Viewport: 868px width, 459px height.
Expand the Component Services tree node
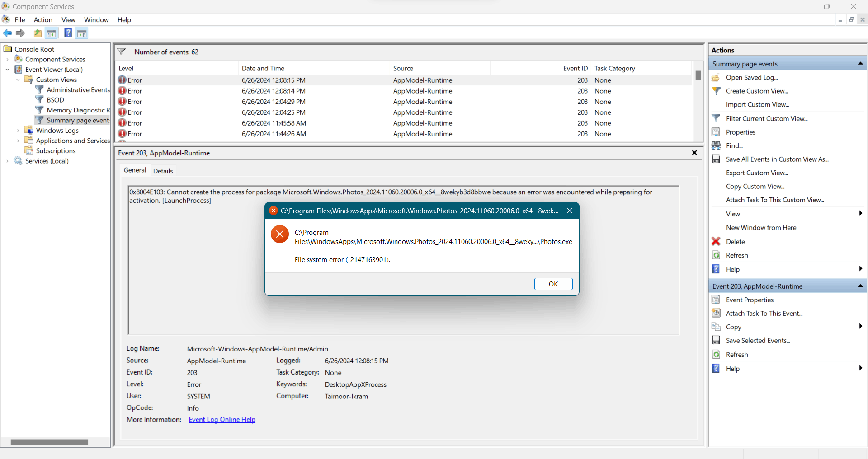[x=7, y=59]
